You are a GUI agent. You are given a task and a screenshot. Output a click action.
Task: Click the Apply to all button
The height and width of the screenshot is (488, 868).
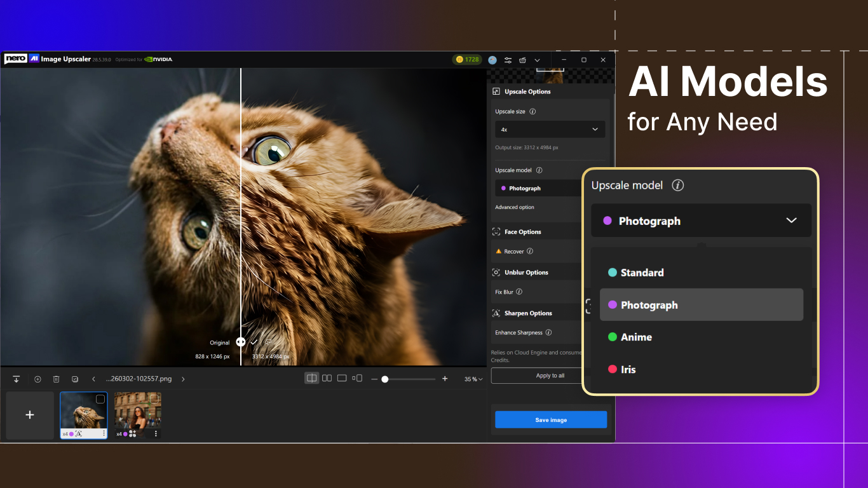(x=537, y=376)
